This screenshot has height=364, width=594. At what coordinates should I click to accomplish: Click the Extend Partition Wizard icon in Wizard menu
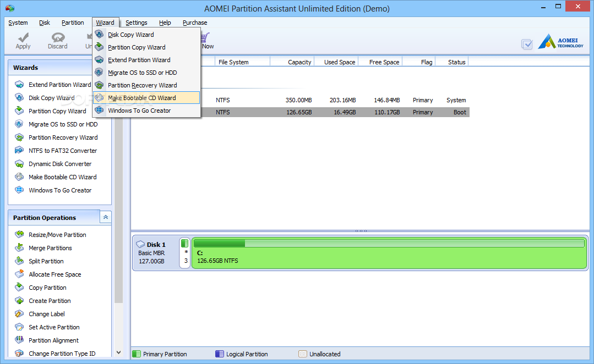(99, 60)
